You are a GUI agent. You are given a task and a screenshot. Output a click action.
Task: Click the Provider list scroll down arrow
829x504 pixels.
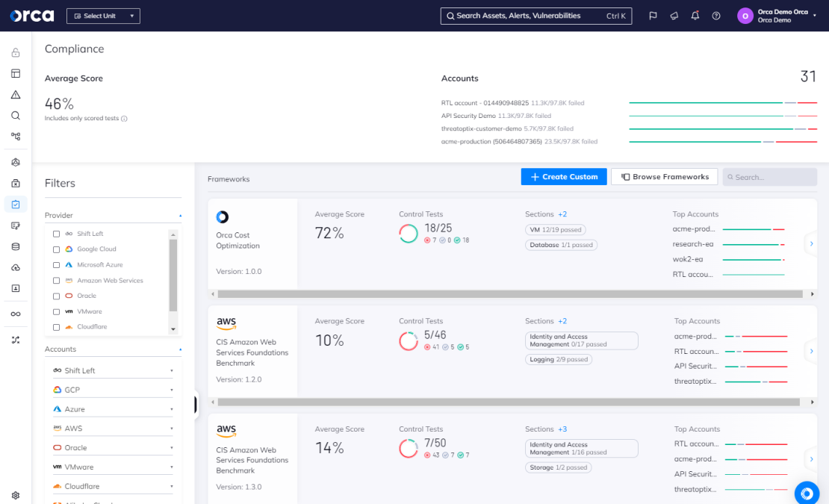173,329
